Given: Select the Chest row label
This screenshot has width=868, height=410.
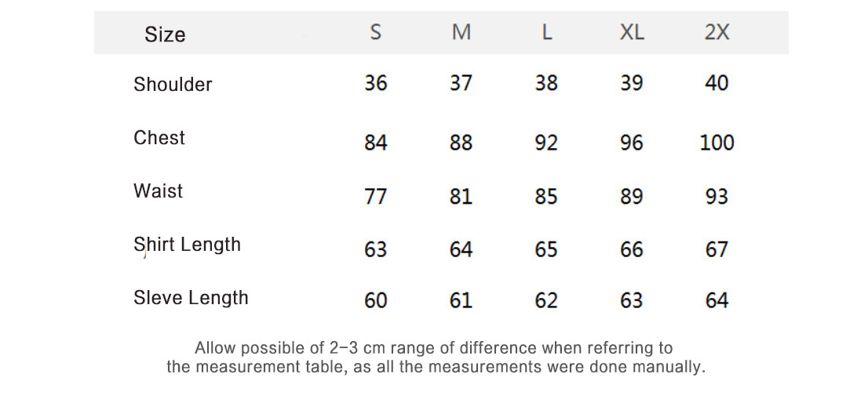Looking at the screenshot, I should pos(159,138).
